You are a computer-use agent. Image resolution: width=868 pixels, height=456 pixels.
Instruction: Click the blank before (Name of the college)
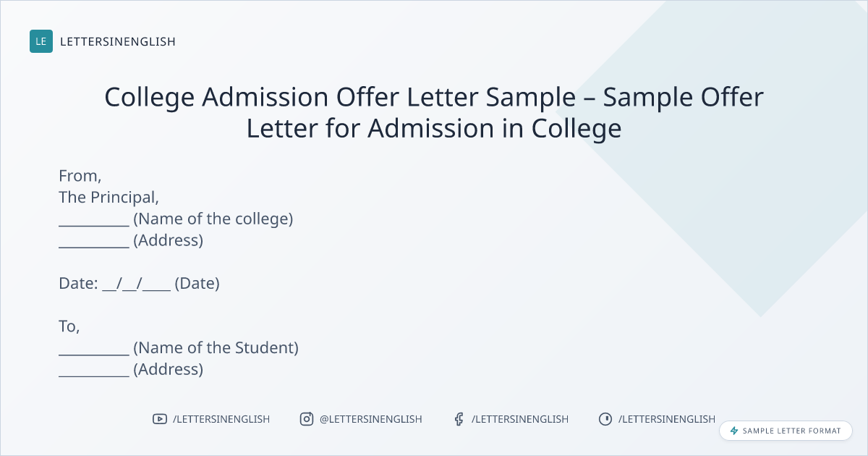[x=94, y=220]
